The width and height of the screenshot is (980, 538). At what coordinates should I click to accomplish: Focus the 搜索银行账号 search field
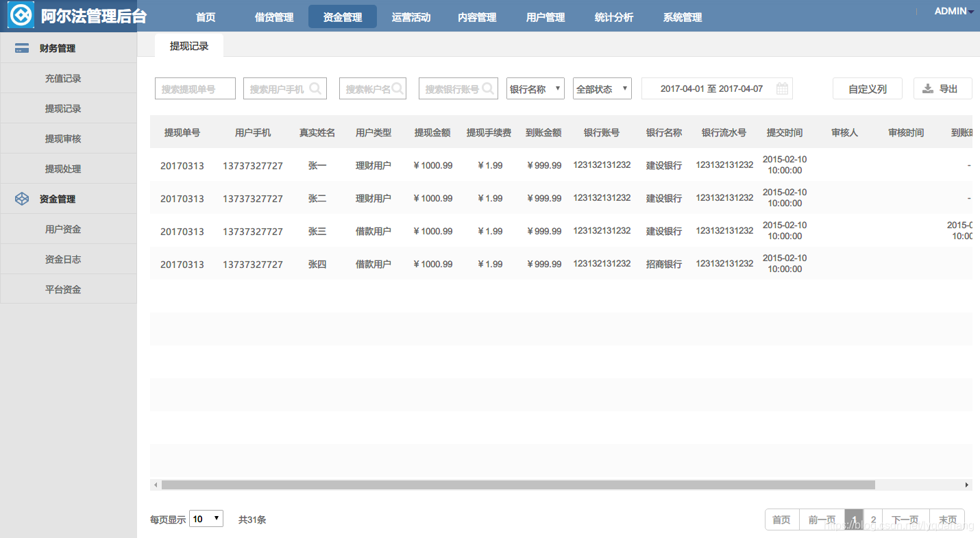point(458,88)
